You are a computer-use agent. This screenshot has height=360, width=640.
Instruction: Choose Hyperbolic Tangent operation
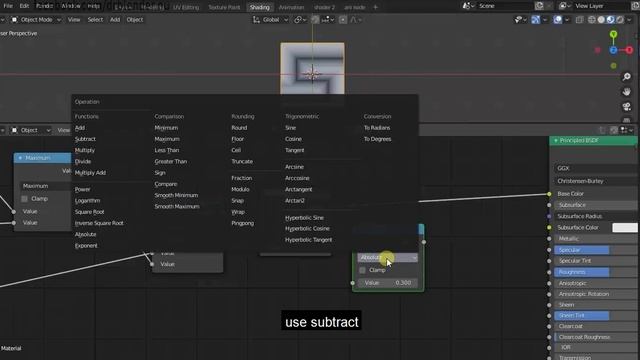point(309,240)
